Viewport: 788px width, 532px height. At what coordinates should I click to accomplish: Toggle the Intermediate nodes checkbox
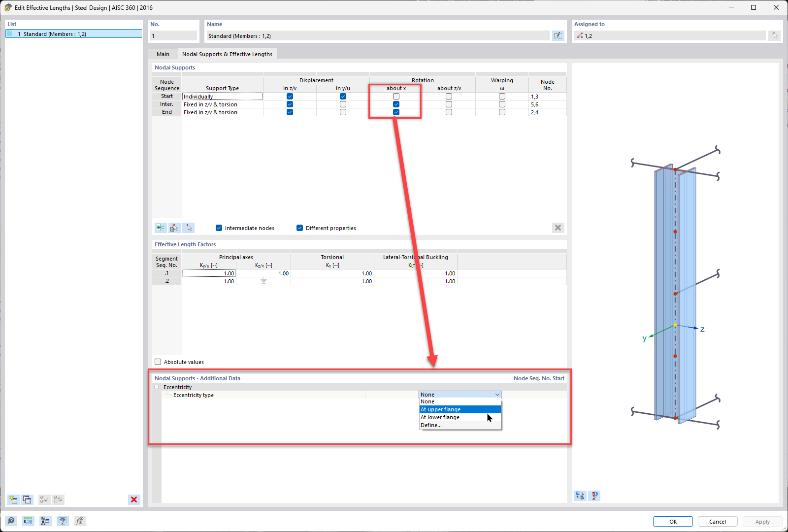[219, 228]
